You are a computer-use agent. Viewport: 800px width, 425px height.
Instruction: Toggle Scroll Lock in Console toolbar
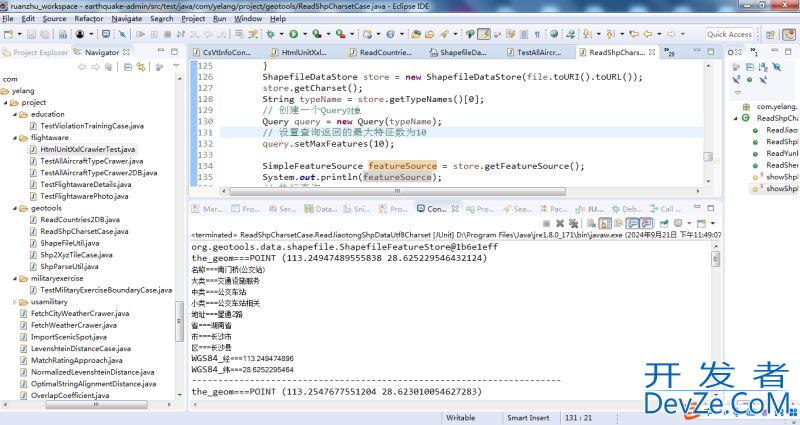[605, 223]
